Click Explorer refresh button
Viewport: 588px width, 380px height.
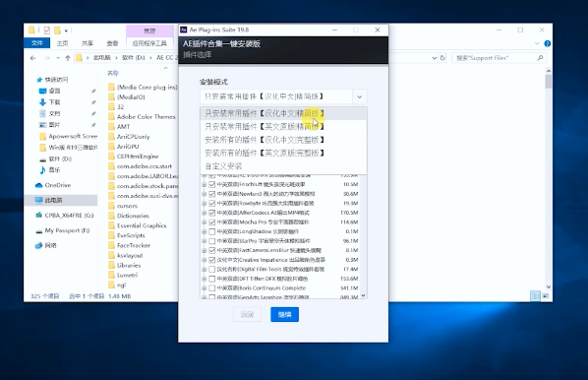pyautogui.click(x=442, y=58)
